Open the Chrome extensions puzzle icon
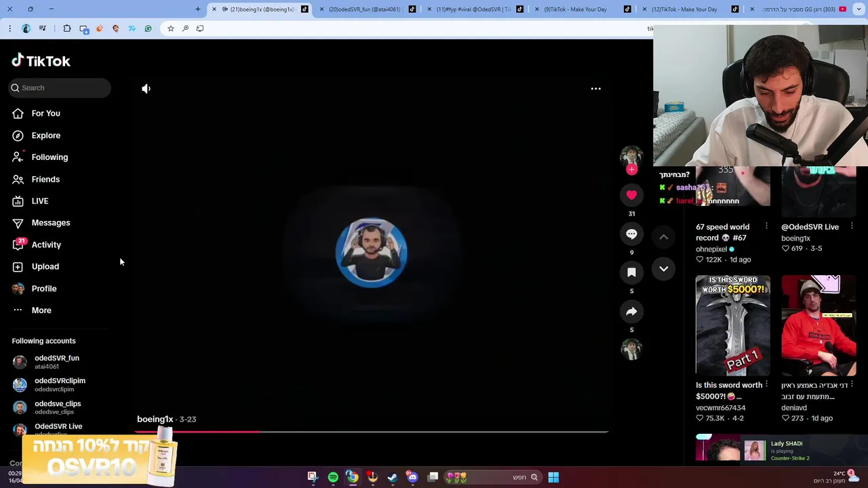Viewport: 868px width, 488px height. pos(67,28)
